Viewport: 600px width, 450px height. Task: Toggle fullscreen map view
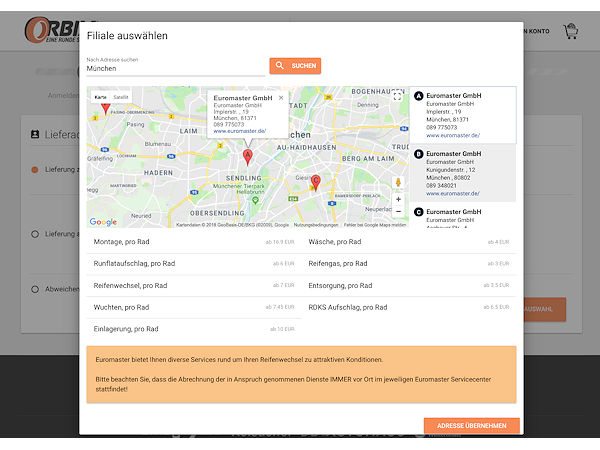(398, 96)
